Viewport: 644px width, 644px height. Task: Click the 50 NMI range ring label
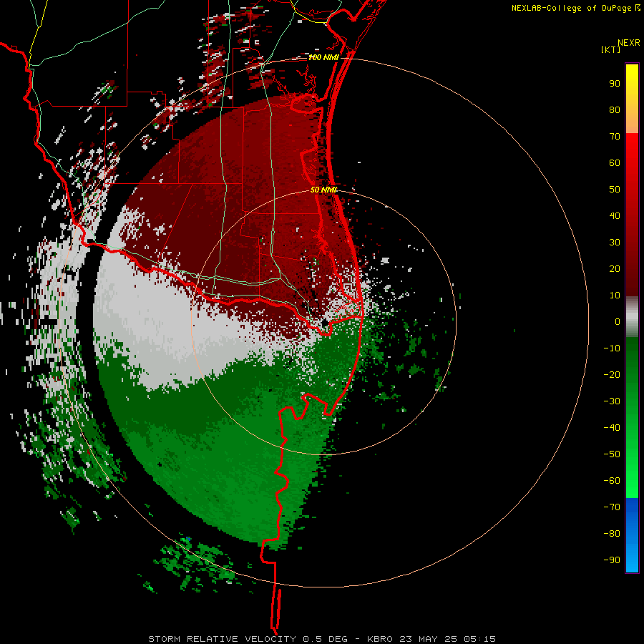[x=323, y=190]
